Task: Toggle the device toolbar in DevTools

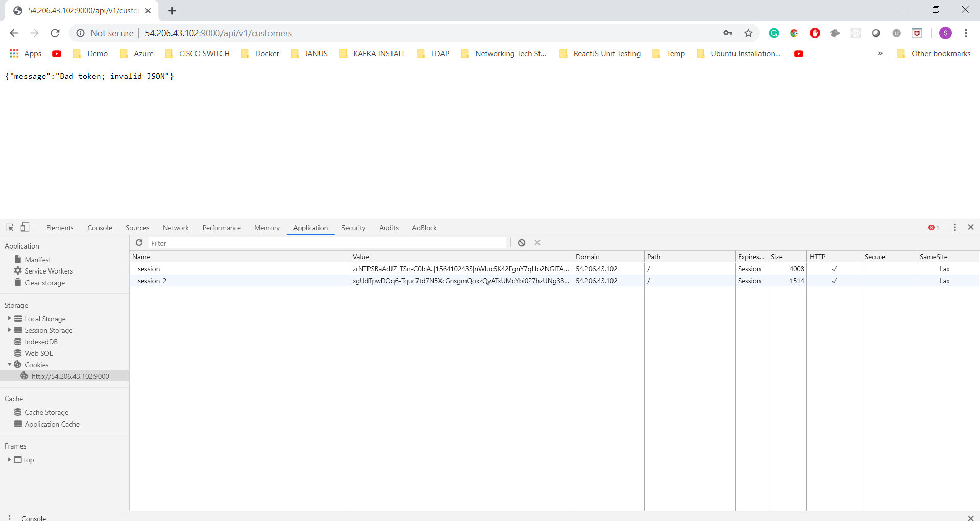Action: [x=25, y=228]
